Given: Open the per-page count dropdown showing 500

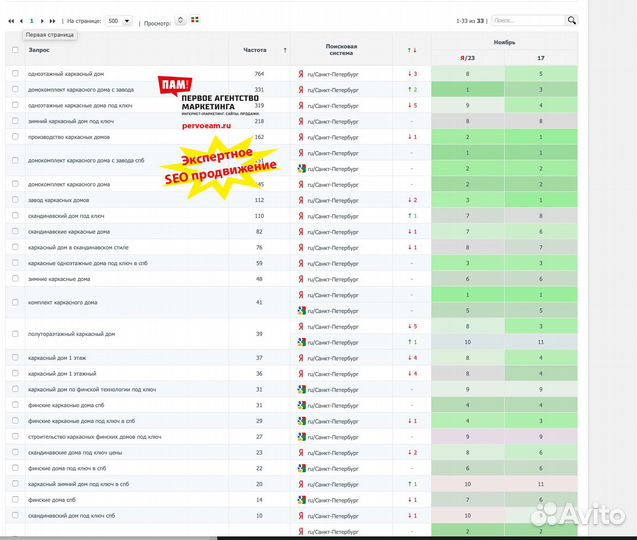Looking at the screenshot, I should pyautogui.click(x=119, y=20).
